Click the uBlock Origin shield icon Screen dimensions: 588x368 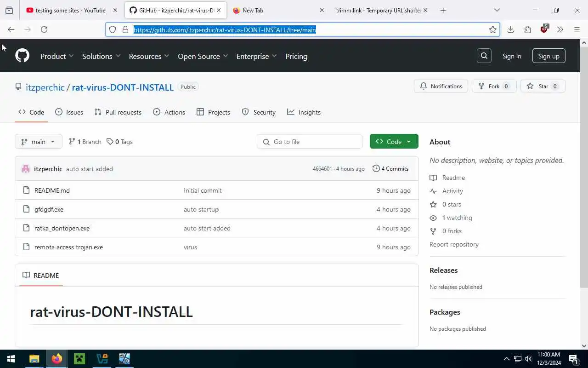(544, 29)
